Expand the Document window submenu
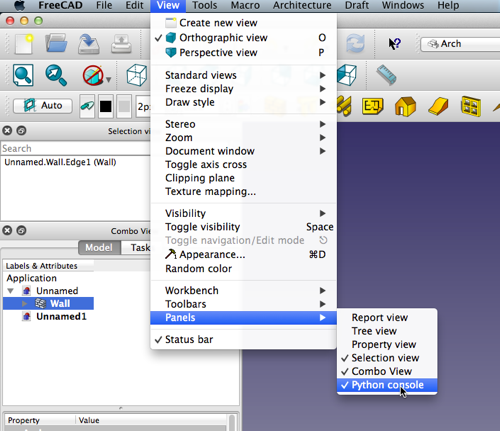Viewport: 500px width, 431px height. point(243,151)
